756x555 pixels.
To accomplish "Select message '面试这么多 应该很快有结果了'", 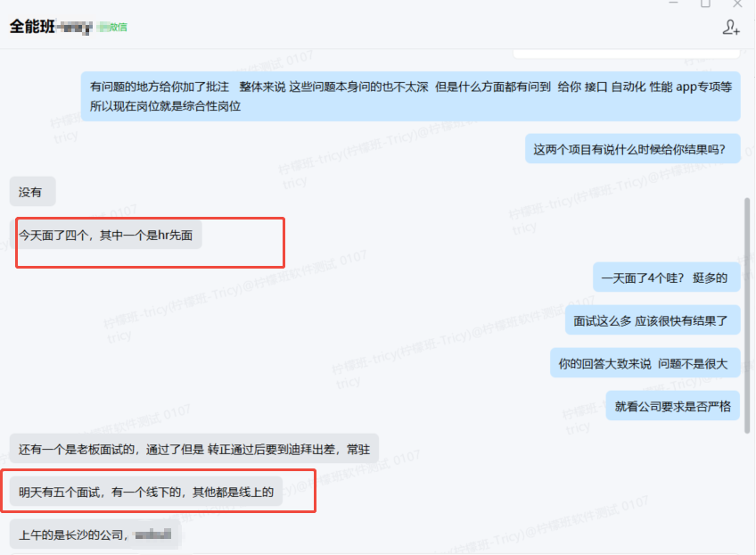I will point(651,320).
